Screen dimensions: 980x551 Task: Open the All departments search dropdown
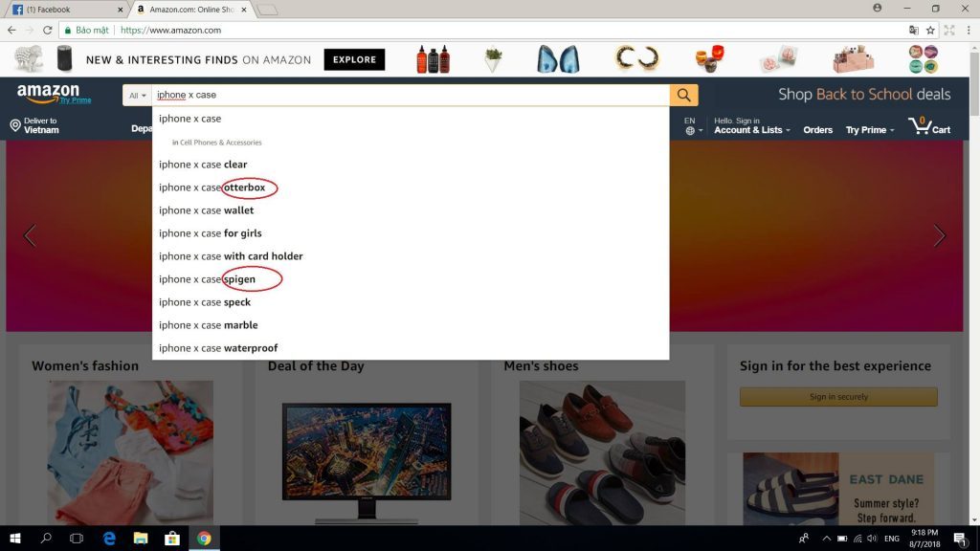137,95
